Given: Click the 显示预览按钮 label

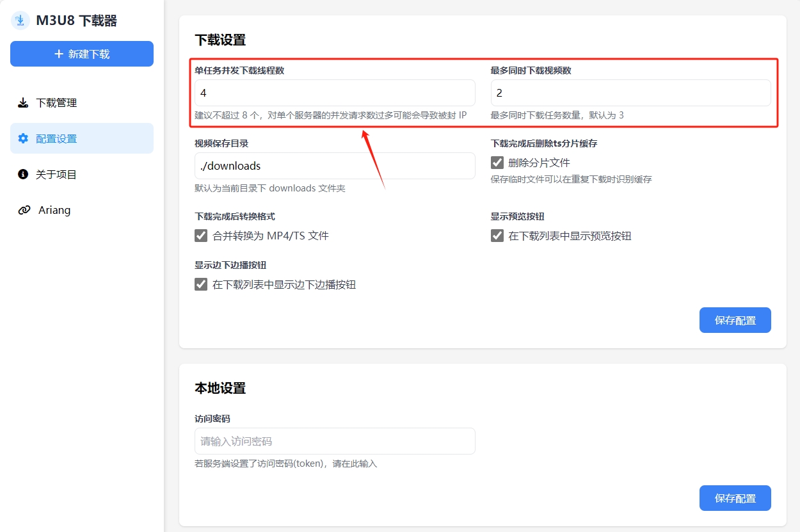Looking at the screenshot, I should (518, 216).
